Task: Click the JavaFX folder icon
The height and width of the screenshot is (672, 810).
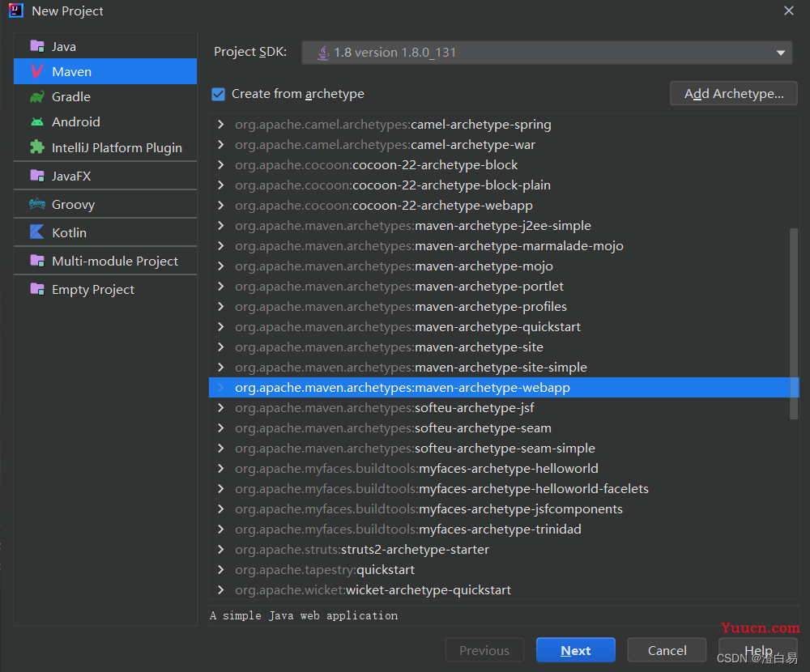Action: tap(36, 176)
